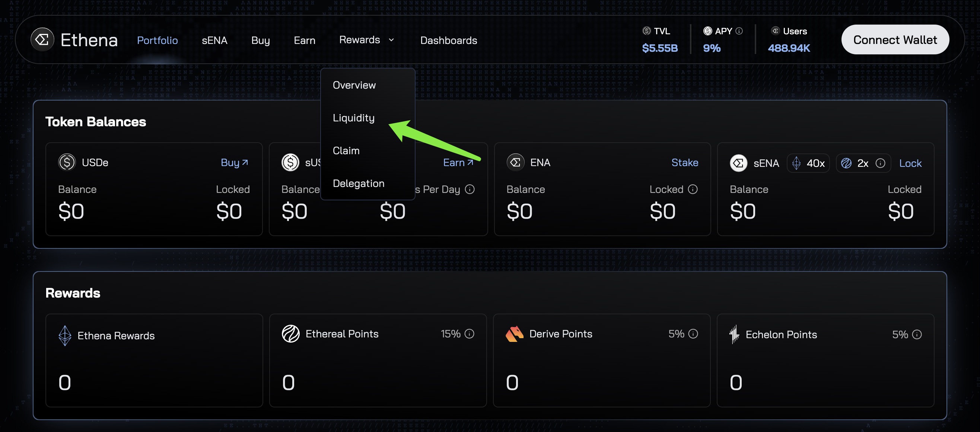Follow the Lock link on sENA card
The image size is (980, 432).
910,163
